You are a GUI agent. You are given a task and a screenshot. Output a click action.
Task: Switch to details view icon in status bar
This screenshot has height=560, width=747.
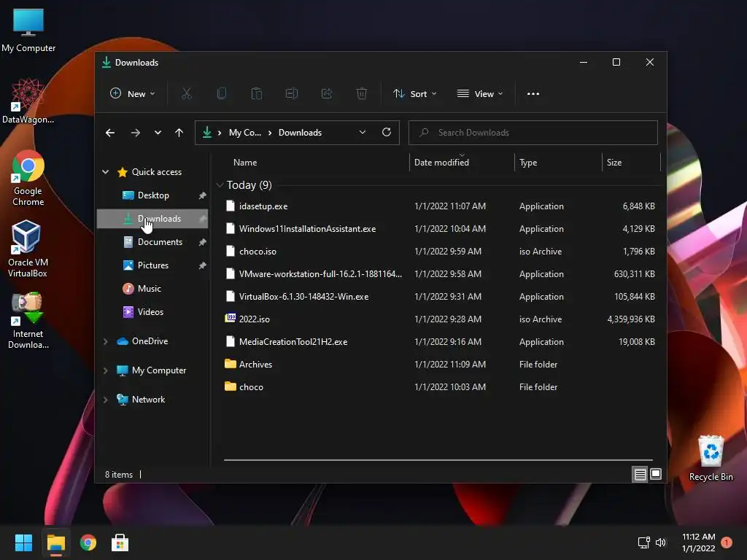pos(640,474)
